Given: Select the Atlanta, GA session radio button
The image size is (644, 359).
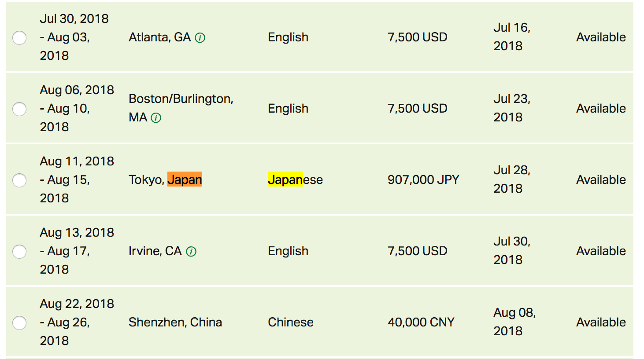Looking at the screenshot, I should pyautogui.click(x=19, y=38).
